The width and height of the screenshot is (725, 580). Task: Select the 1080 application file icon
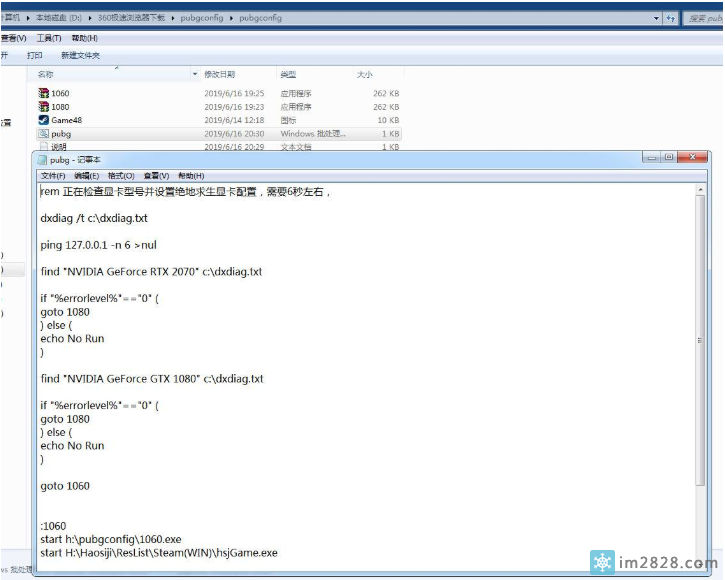coord(44,106)
